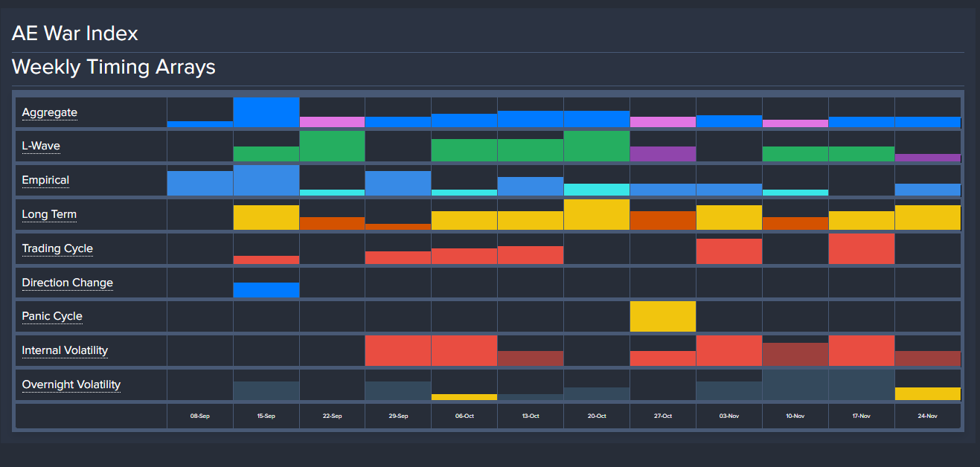Click the yellow Panic Cycle bar for 27-Oct

[662, 317]
